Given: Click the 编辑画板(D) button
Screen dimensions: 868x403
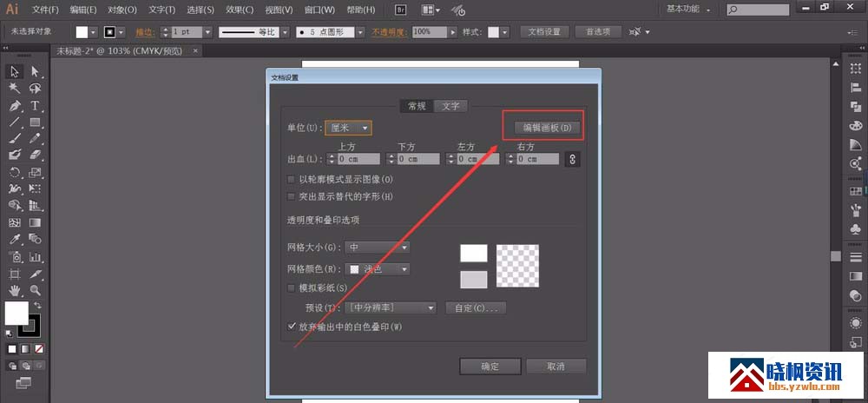Looking at the screenshot, I should pos(542,128).
